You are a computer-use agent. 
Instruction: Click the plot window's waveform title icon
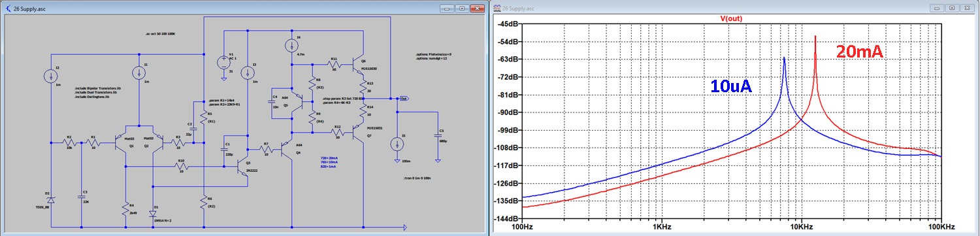[x=497, y=8]
